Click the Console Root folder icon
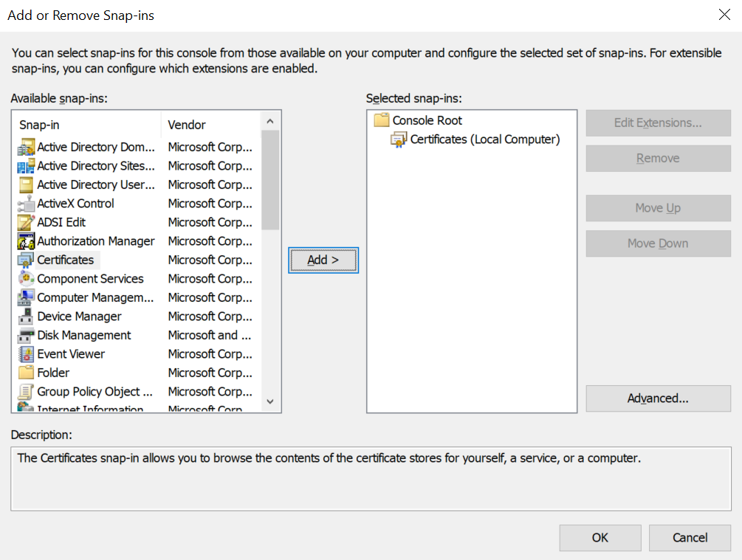The image size is (742, 560). click(382, 120)
